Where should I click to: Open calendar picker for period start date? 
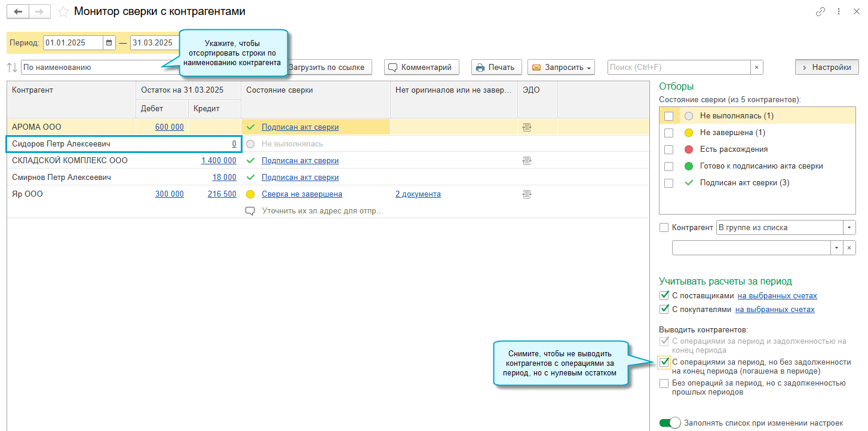click(x=109, y=42)
